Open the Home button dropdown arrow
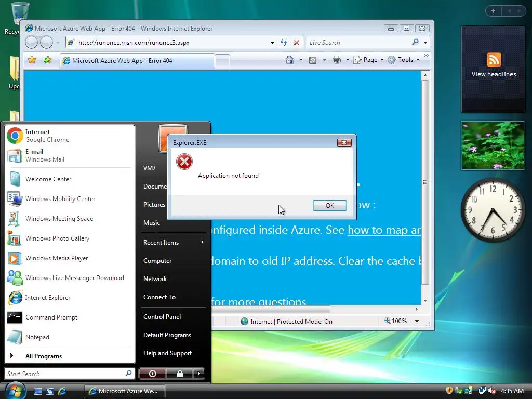Image resolution: width=532 pixels, height=399 pixels. [x=301, y=60]
